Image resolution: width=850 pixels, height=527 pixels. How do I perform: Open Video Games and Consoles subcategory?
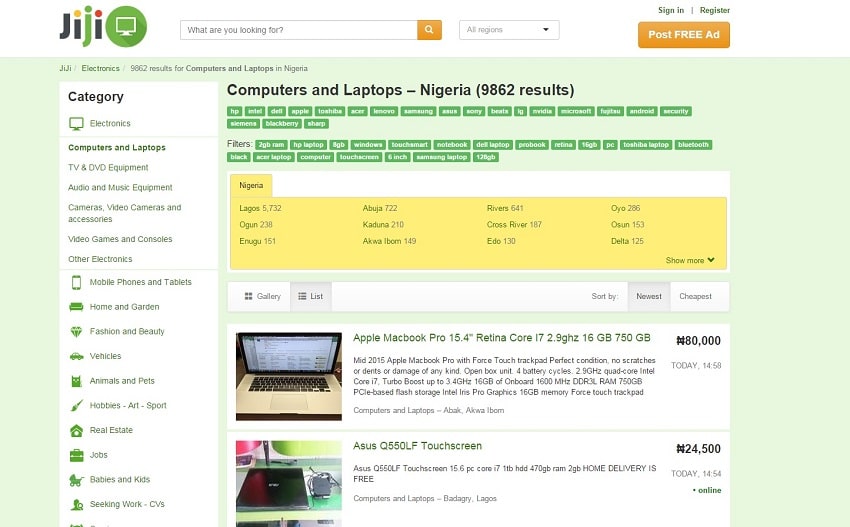click(120, 239)
